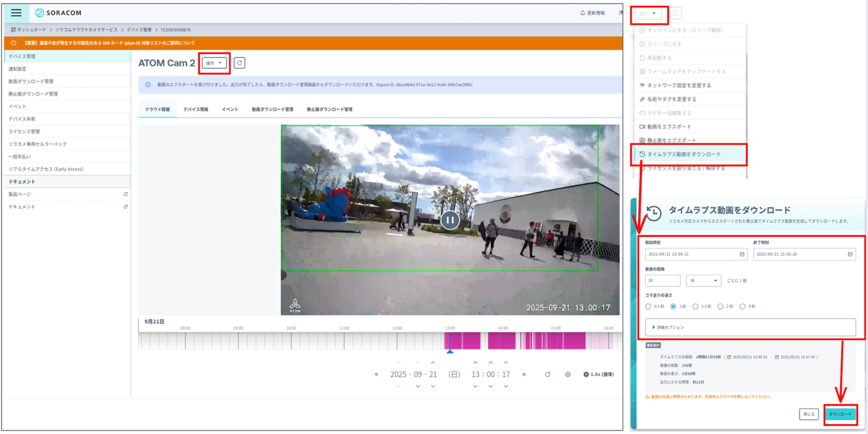The width and height of the screenshot is (868, 434).
Task: Choose 動画をエクスポート from the menu
Action: (690, 127)
